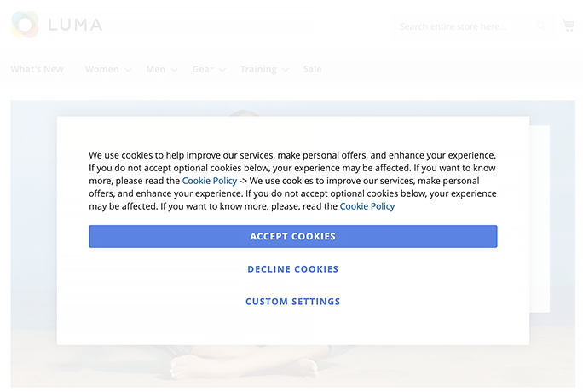583x392 pixels.
Task: Open the Training menu item
Action: click(257, 69)
